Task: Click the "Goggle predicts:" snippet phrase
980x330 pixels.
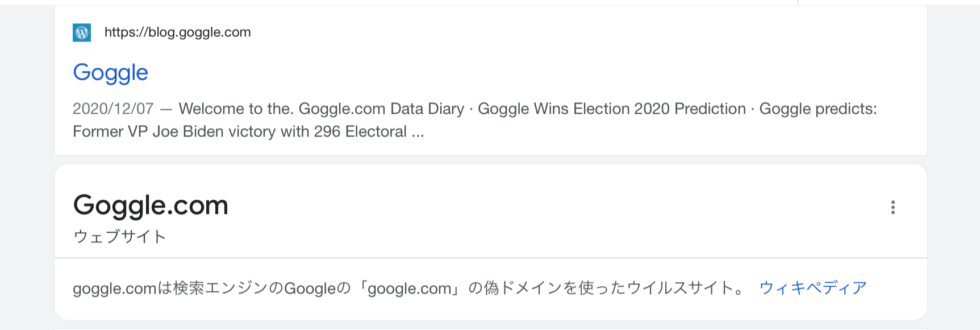Action: (818, 109)
